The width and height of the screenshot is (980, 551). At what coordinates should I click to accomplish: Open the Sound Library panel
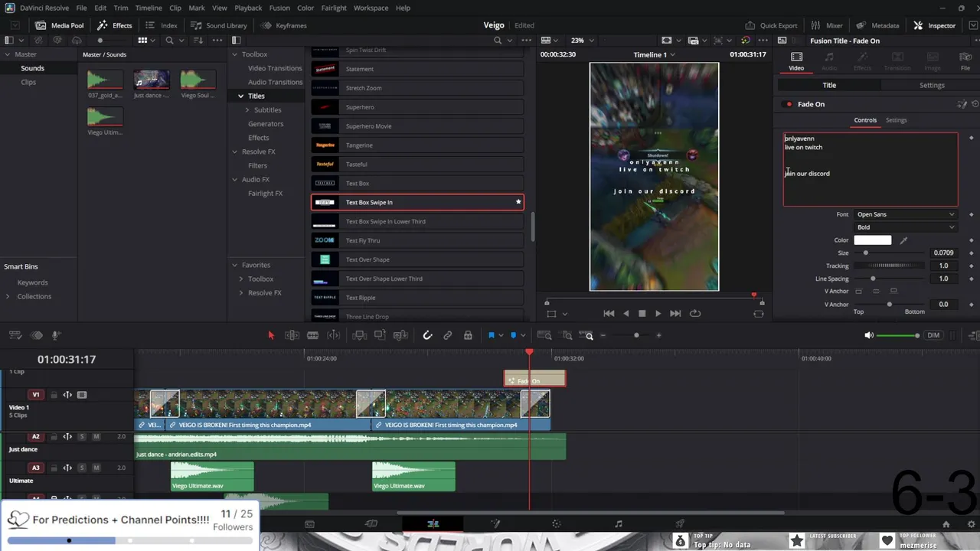click(219, 25)
